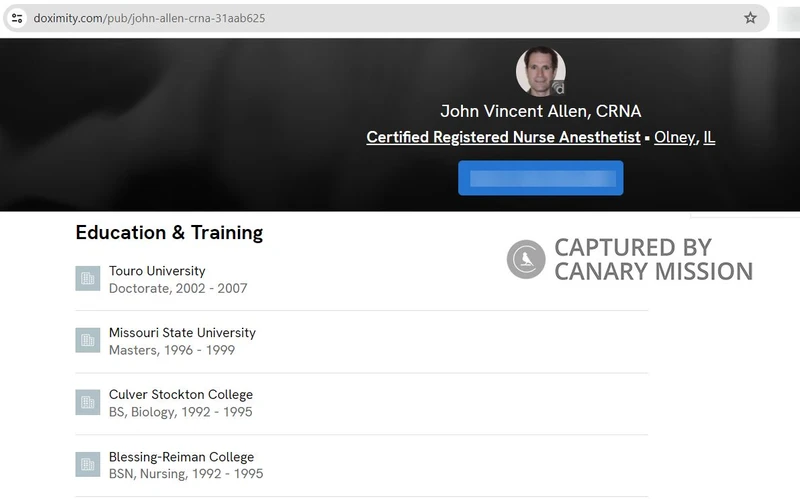Click the Education & Training heading

point(169,233)
